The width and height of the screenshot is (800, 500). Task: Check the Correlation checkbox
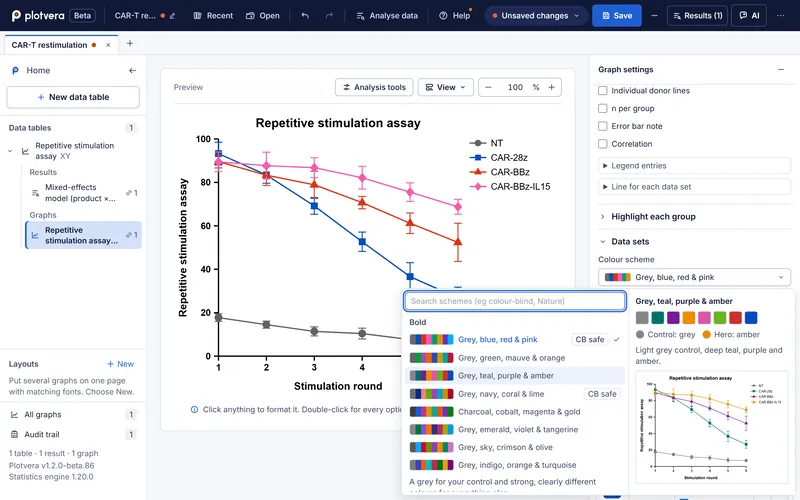tap(603, 144)
